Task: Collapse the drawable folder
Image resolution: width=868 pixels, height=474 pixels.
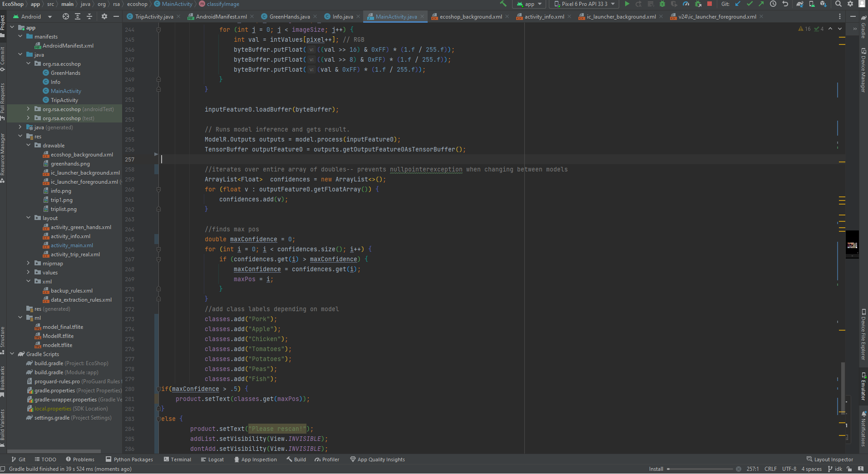Action: (28, 146)
